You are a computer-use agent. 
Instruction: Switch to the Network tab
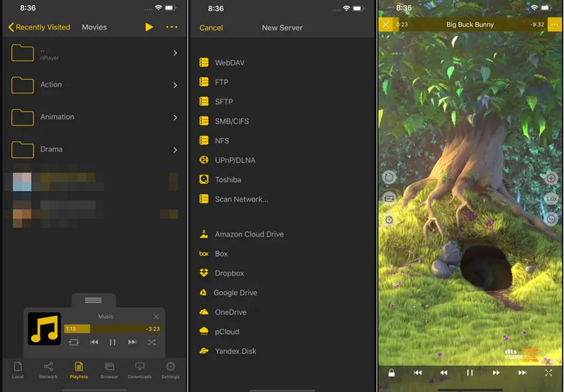(48, 370)
